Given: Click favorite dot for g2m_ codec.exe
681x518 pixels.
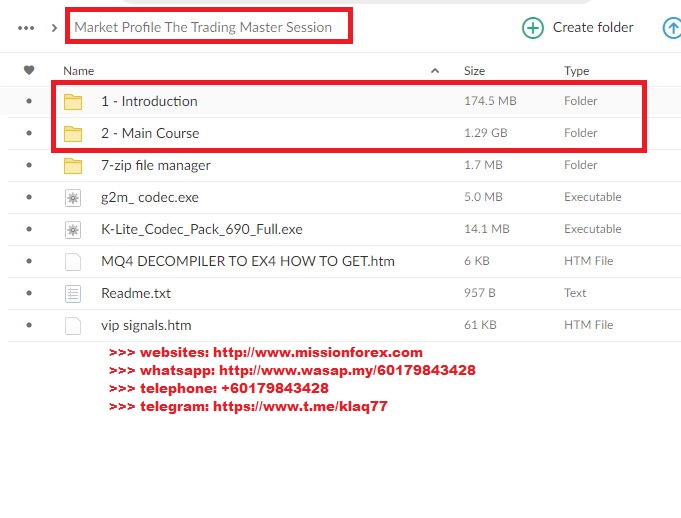Looking at the screenshot, I should point(29,197).
